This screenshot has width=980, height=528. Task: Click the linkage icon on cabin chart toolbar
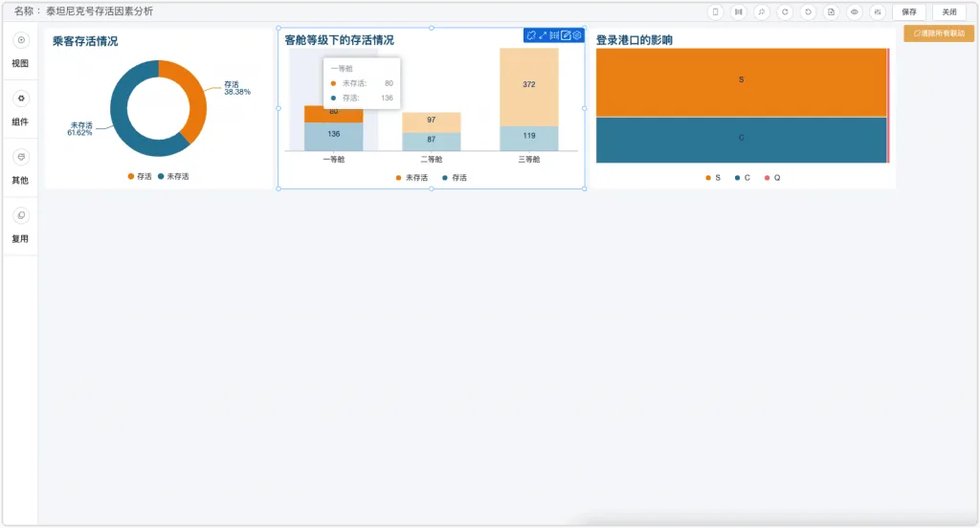pos(531,35)
